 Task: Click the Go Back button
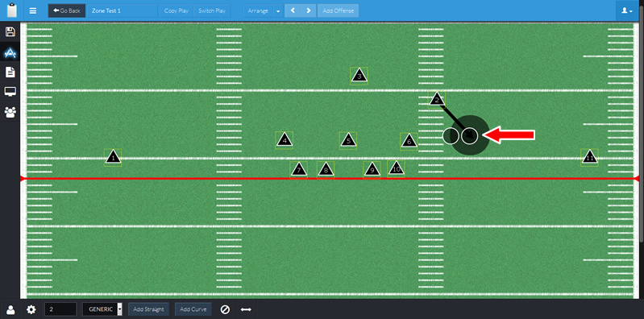point(67,10)
